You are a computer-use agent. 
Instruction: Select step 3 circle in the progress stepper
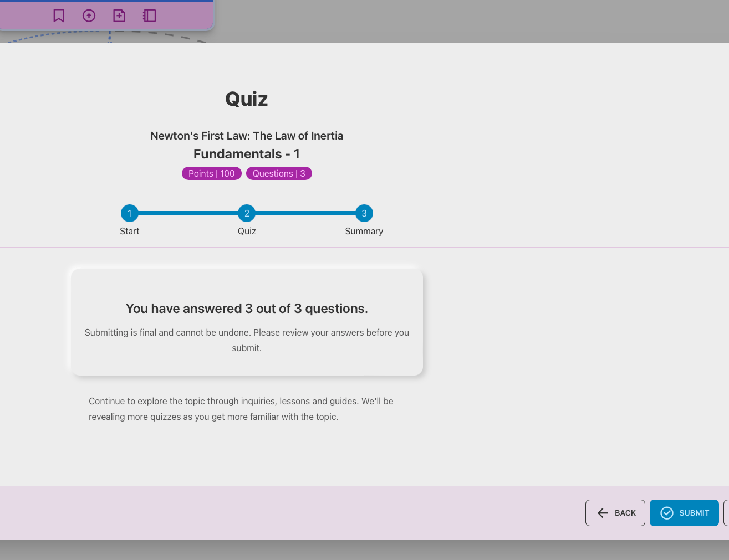coord(364,213)
